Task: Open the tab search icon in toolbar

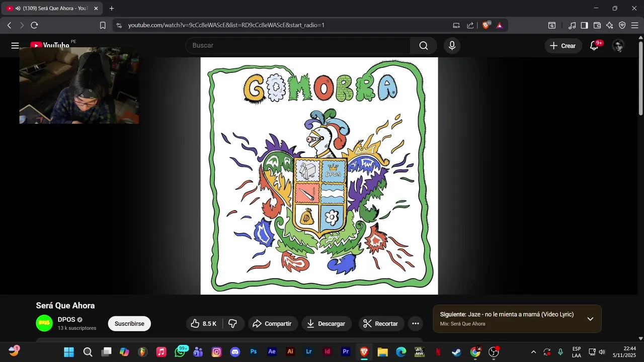Action: click(552, 25)
